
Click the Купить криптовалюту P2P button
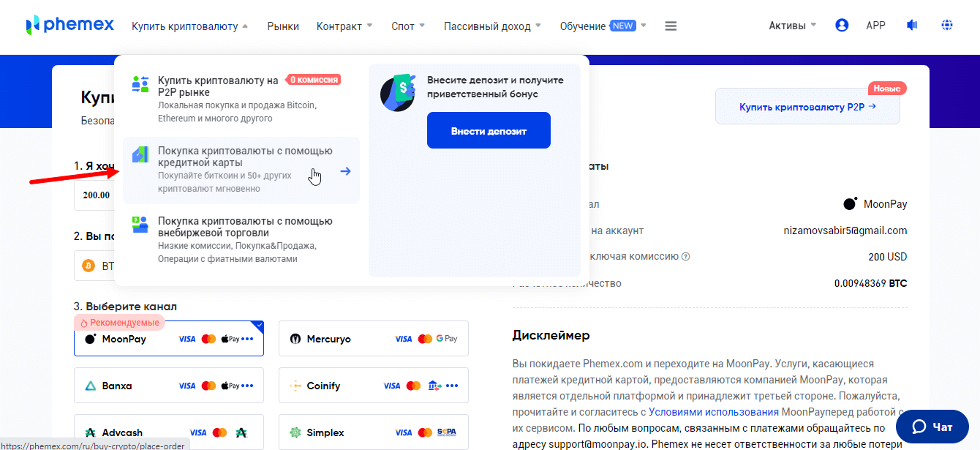coord(807,106)
